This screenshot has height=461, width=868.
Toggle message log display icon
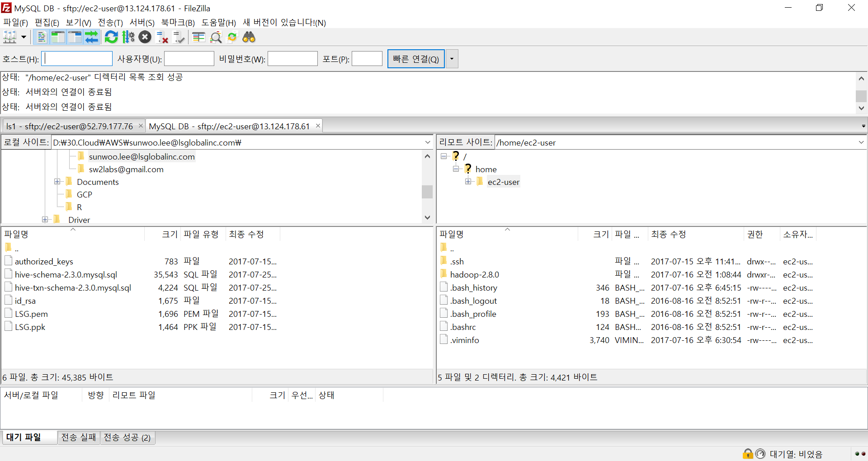42,37
